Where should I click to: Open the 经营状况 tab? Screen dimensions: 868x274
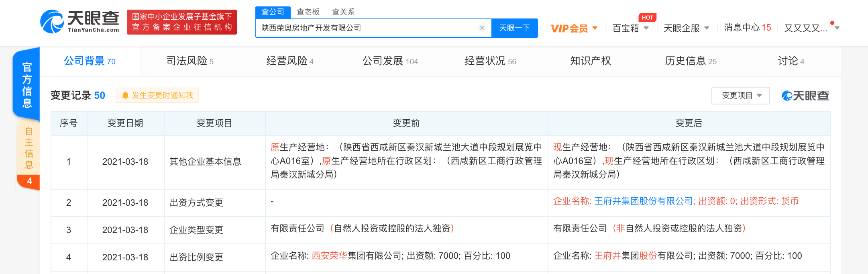click(490, 61)
